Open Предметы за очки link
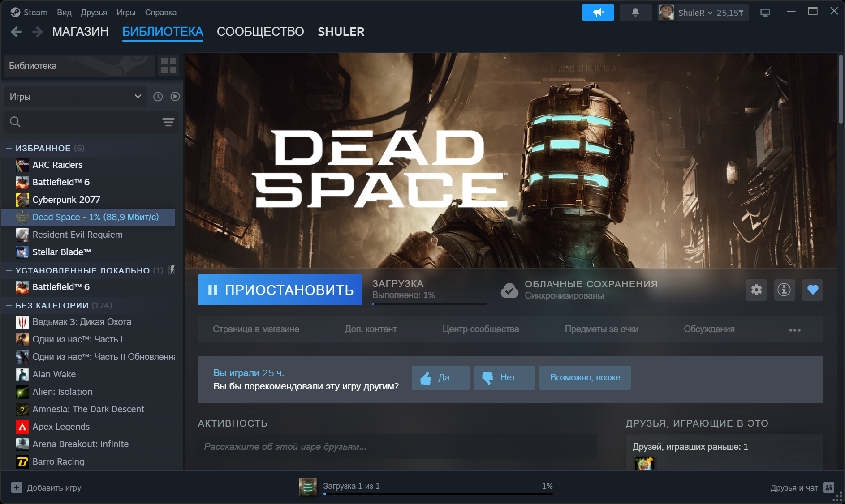 [x=602, y=329]
